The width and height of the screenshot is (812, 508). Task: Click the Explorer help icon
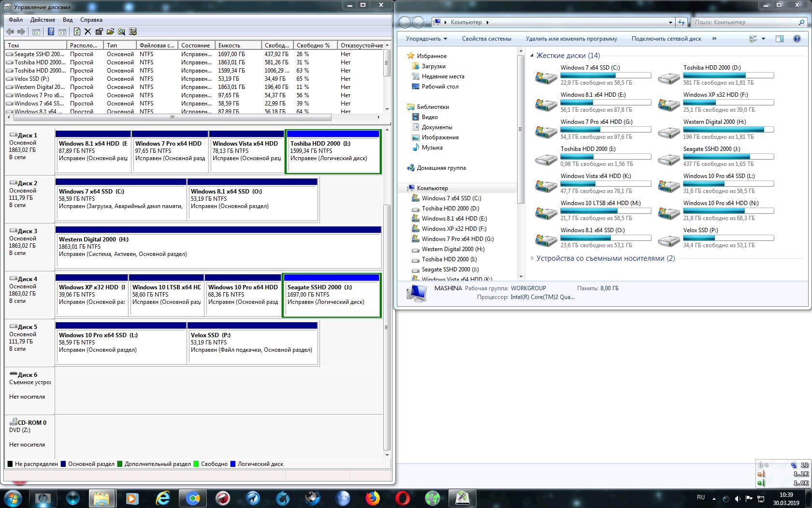pyautogui.click(x=797, y=39)
